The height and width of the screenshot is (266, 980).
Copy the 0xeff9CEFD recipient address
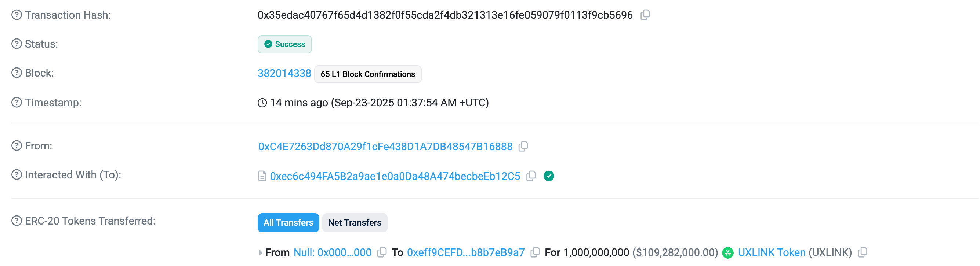pyautogui.click(x=535, y=252)
